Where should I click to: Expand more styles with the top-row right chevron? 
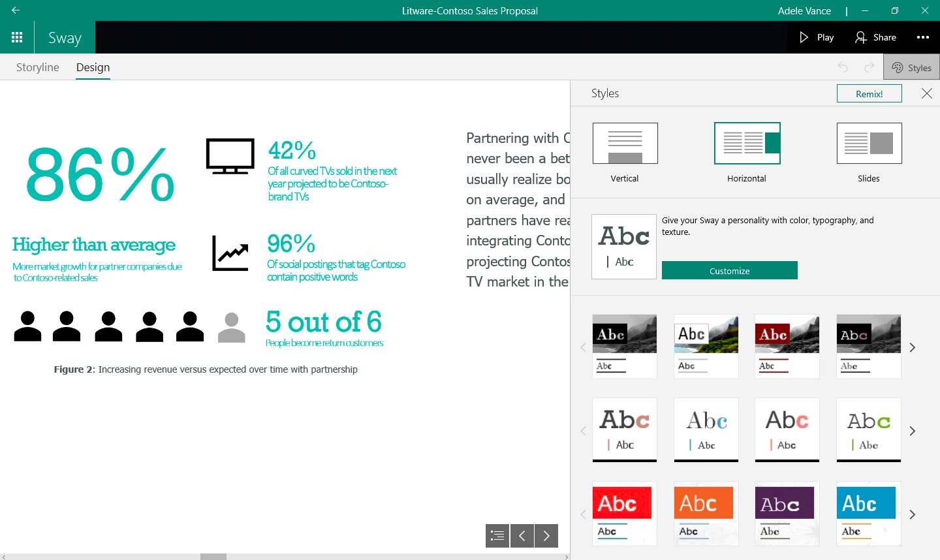click(x=912, y=347)
